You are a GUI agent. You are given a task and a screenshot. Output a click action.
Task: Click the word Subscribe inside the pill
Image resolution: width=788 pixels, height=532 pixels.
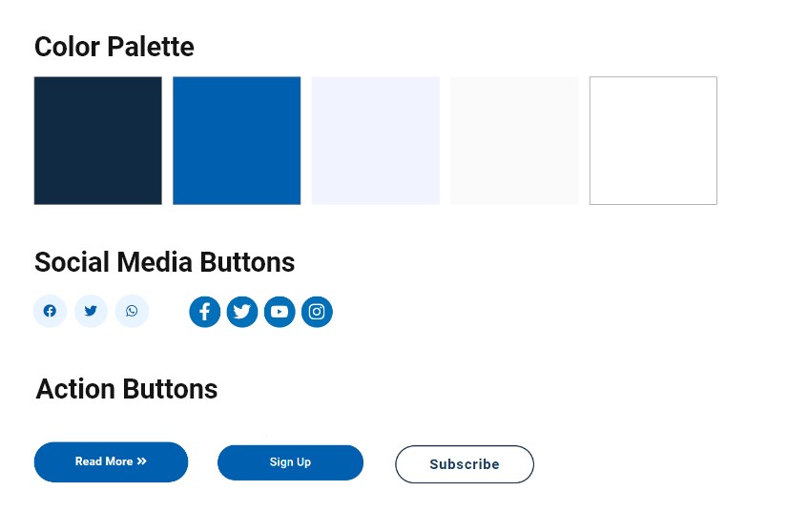coord(465,464)
